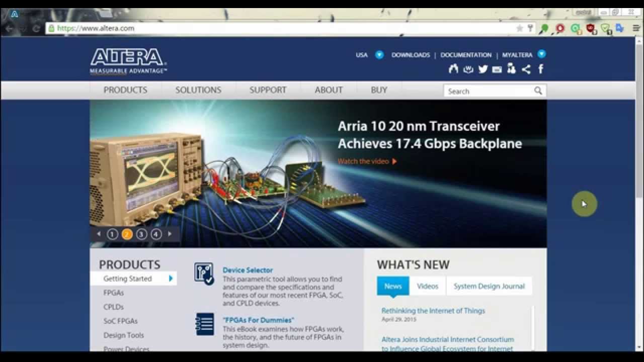Expand the USA region dropdown arrow

tap(379, 54)
